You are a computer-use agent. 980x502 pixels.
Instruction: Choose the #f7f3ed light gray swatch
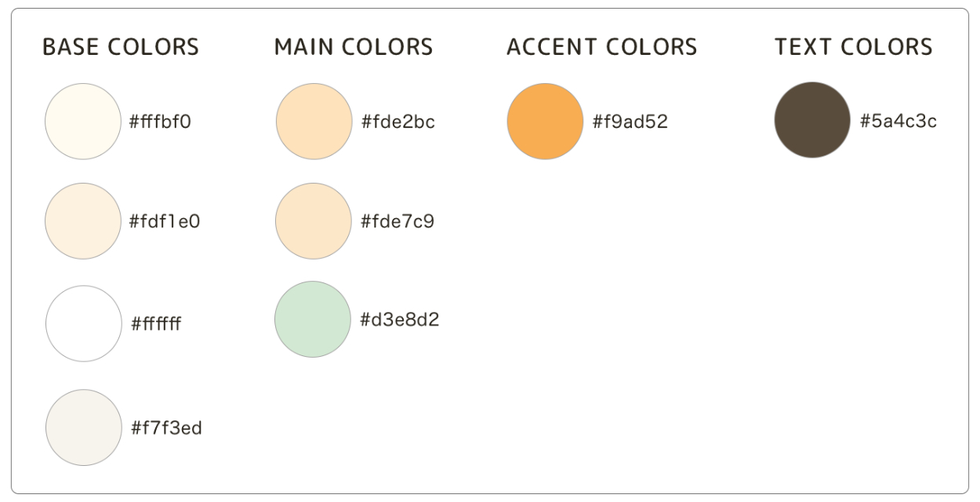[83, 427]
